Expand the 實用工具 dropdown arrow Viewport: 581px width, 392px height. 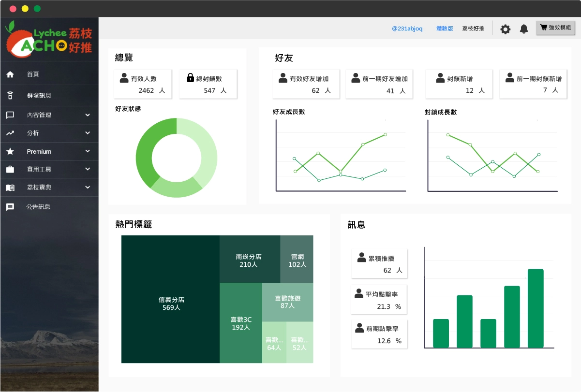pyautogui.click(x=88, y=169)
